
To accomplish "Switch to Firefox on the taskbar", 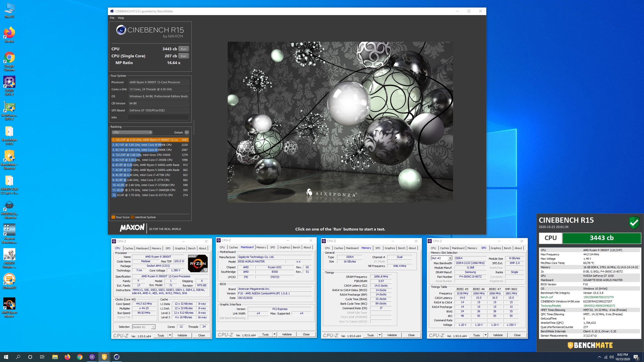I will tap(67, 357).
